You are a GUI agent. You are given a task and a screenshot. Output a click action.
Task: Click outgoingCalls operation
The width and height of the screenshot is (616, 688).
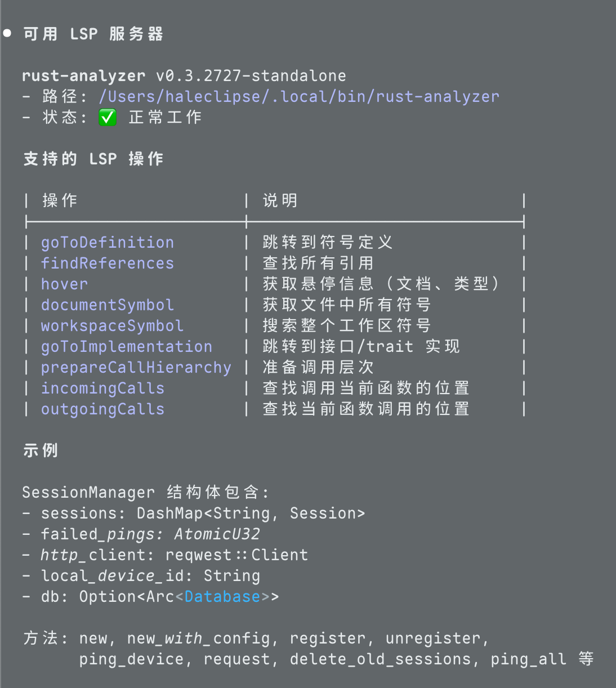[x=102, y=409]
